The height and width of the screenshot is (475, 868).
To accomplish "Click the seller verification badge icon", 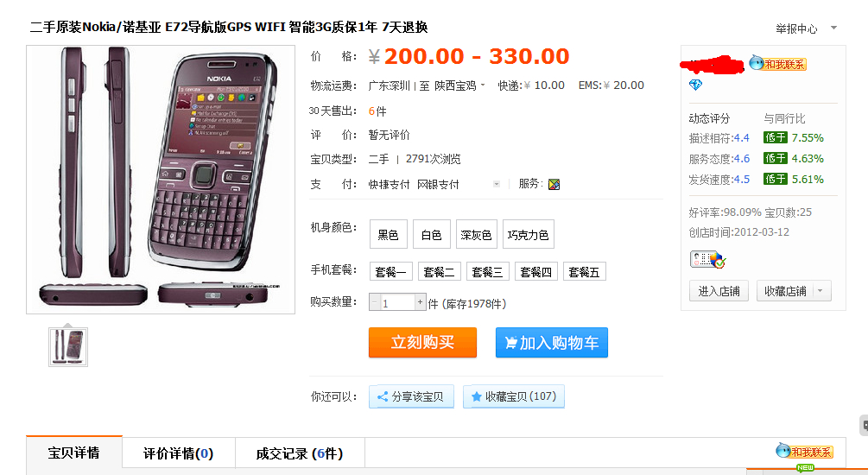I will point(707,259).
